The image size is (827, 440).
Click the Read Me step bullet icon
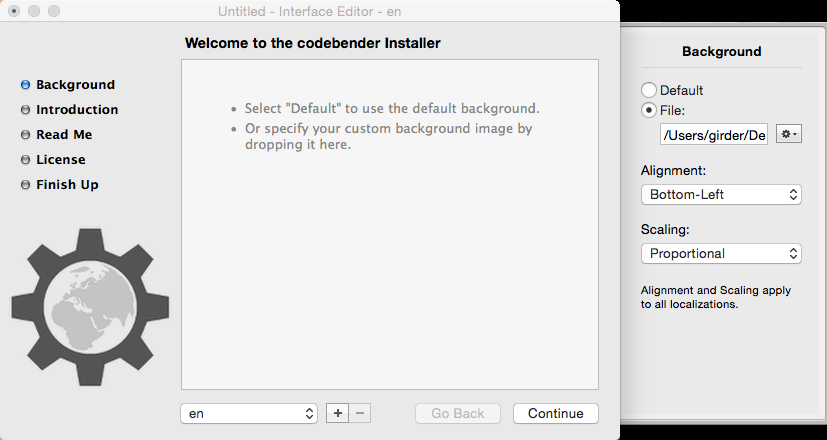[x=25, y=135]
